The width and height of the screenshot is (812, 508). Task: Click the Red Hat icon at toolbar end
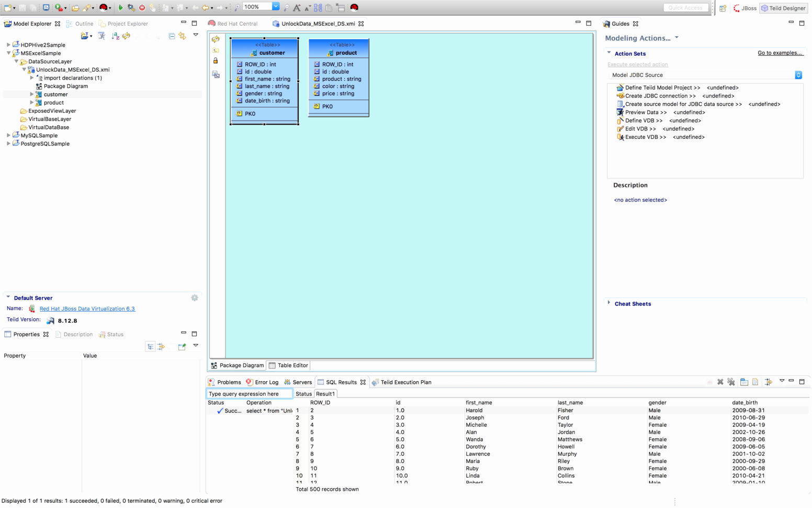point(354,8)
